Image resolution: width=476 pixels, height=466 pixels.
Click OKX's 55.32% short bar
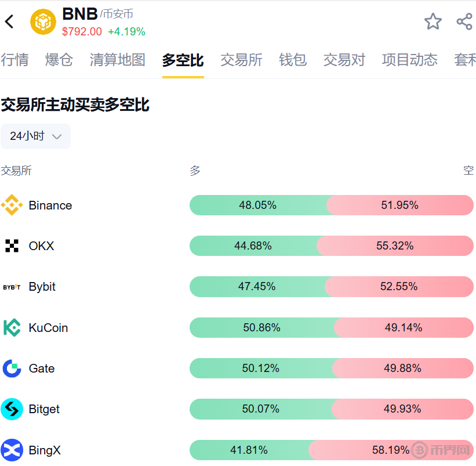(395, 246)
